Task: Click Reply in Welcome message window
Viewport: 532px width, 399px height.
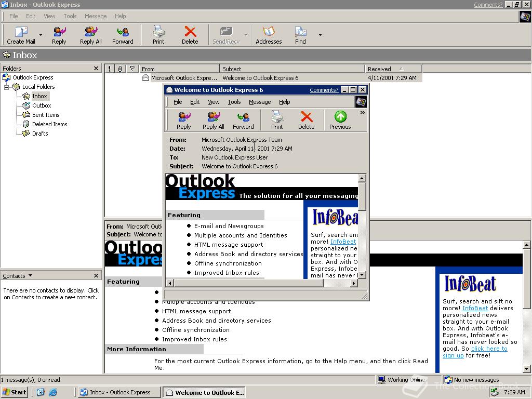Action: coord(183,121)
